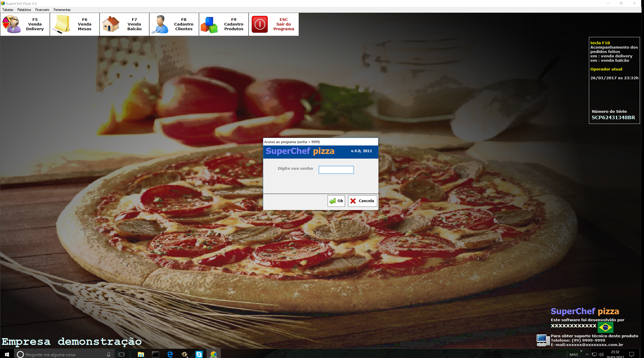
Task: Click the volume icon in the system tray
Action: coord(601,354)
